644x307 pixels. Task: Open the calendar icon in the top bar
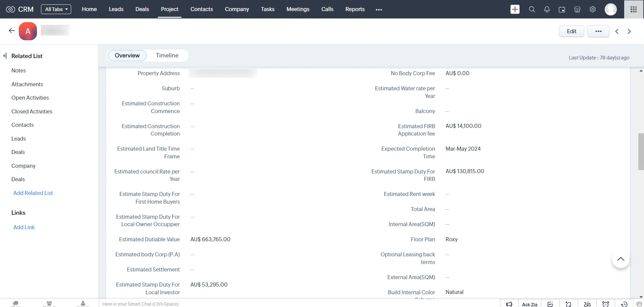[561, 9]
